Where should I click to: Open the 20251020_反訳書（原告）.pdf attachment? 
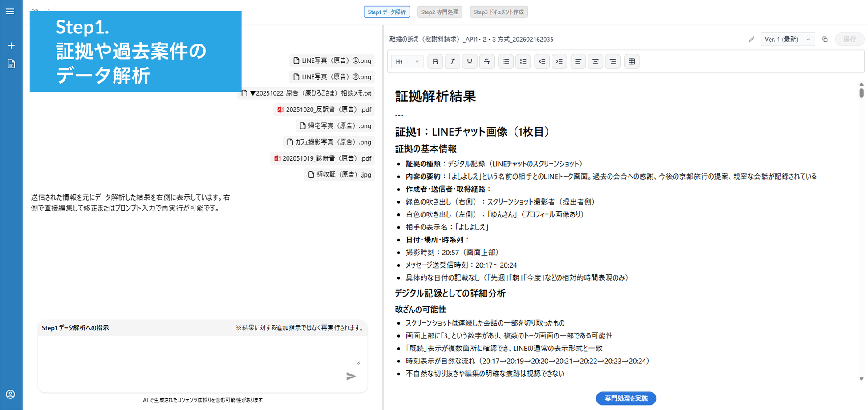coord(324,109)
